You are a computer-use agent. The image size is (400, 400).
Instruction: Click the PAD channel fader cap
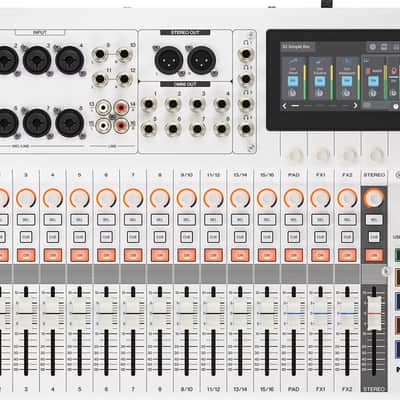pos(294,313)
